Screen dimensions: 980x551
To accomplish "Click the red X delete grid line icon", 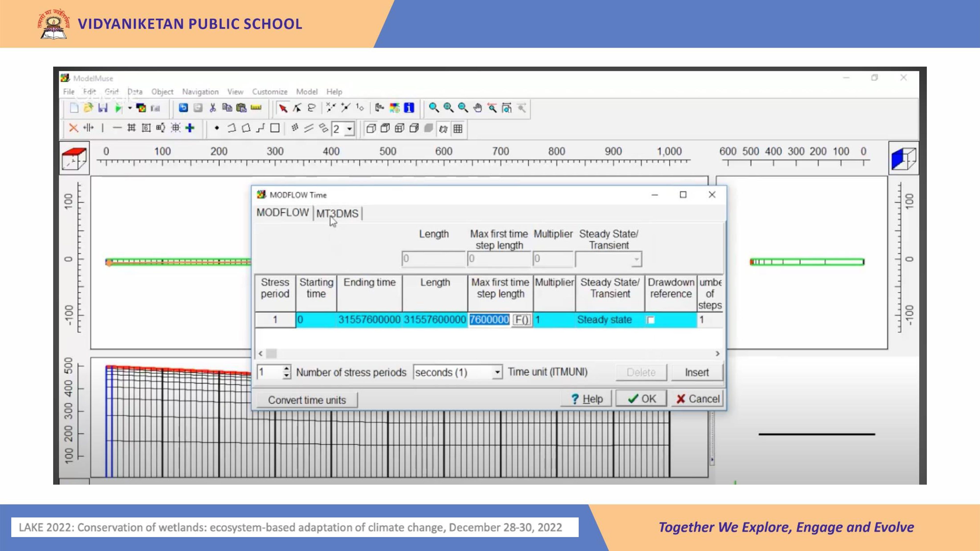I will point(73,128).
